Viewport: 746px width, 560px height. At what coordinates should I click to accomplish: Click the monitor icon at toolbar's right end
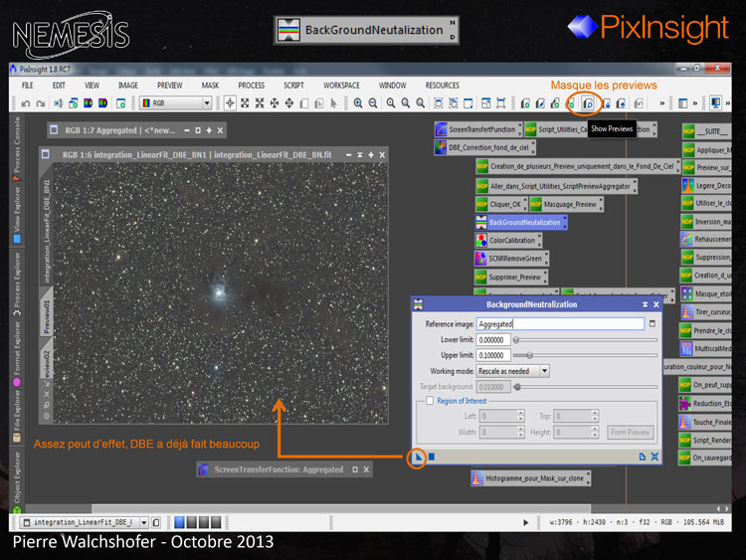715,102
